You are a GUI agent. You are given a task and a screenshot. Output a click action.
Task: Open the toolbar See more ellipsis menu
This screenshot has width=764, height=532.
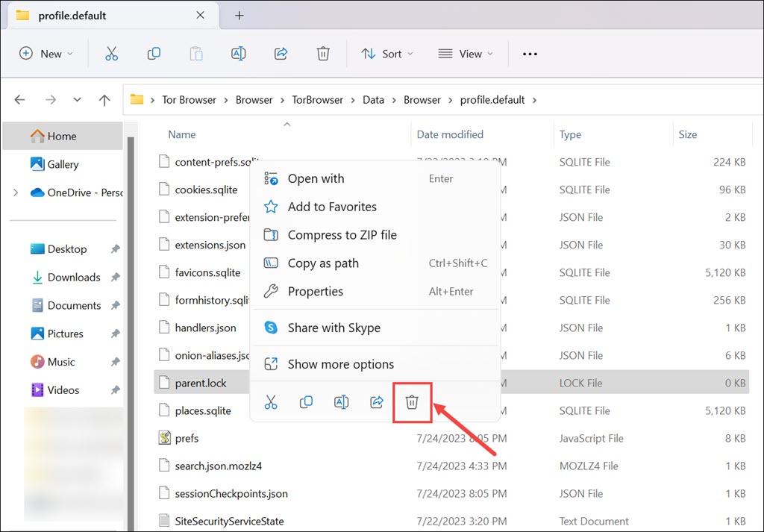point(530,54)
